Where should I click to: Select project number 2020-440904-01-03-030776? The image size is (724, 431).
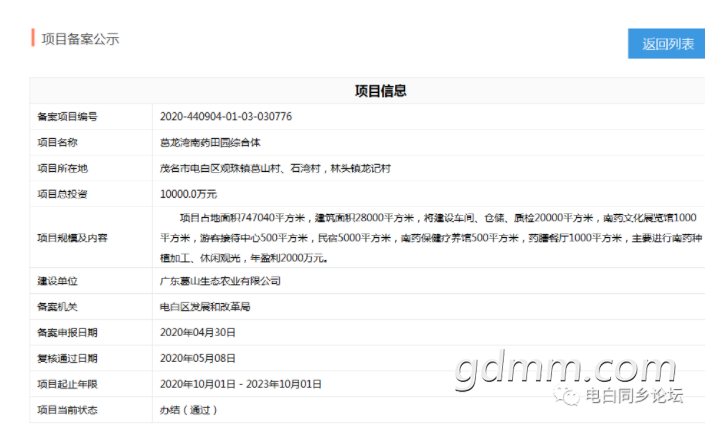[x=226, y=116]
